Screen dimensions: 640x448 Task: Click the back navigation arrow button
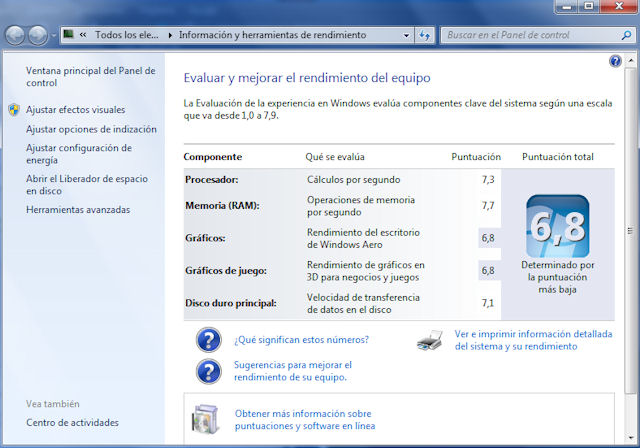coord(16,35)
